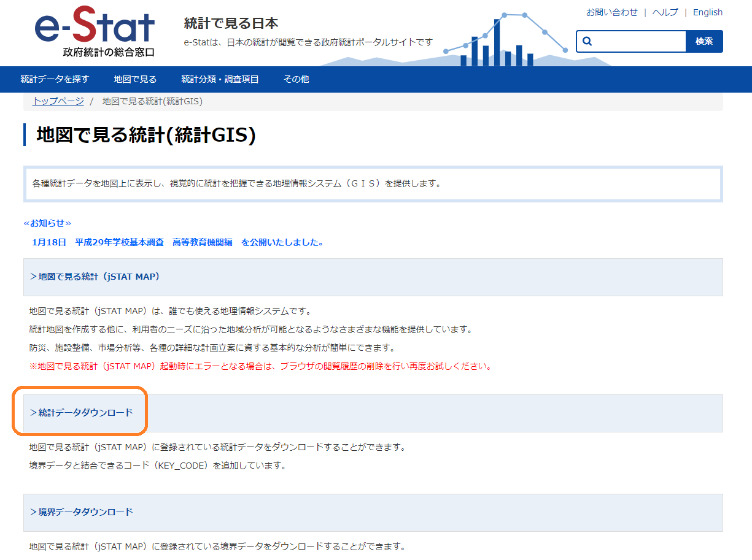Open the 地図で見る navigation menu
Image resolution: width=752 pixels, height=560 pixels.
click(135, 79)
